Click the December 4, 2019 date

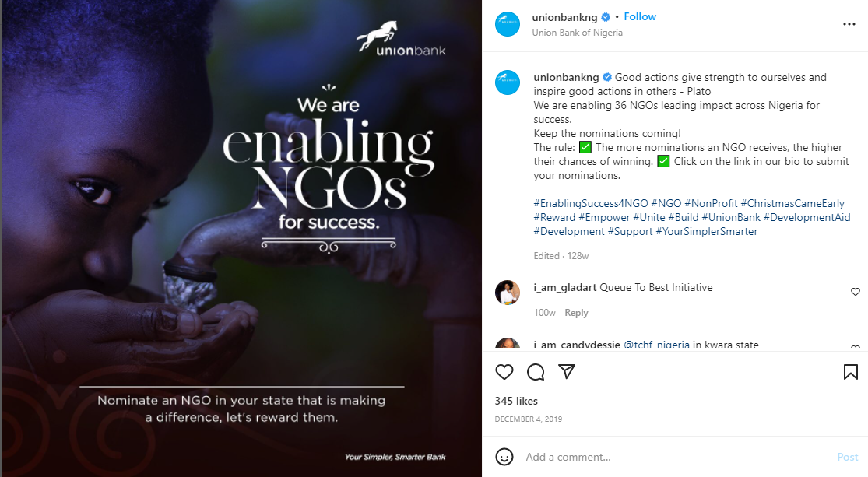[x=529, y=419]
